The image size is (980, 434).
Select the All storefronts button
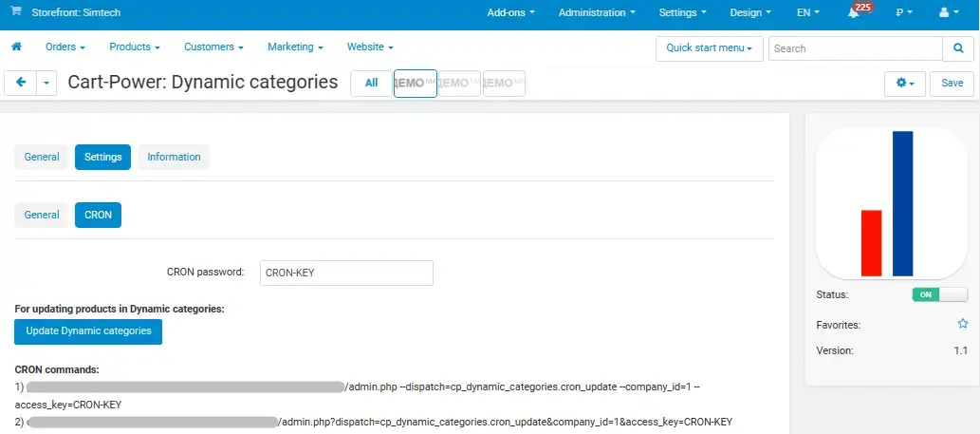371,84
